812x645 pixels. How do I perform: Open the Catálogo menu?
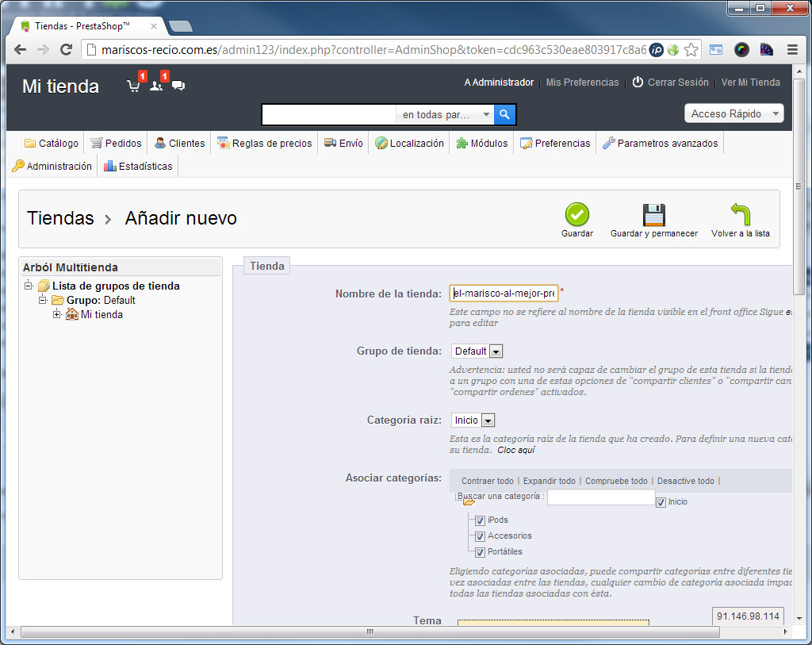[52, 144]
